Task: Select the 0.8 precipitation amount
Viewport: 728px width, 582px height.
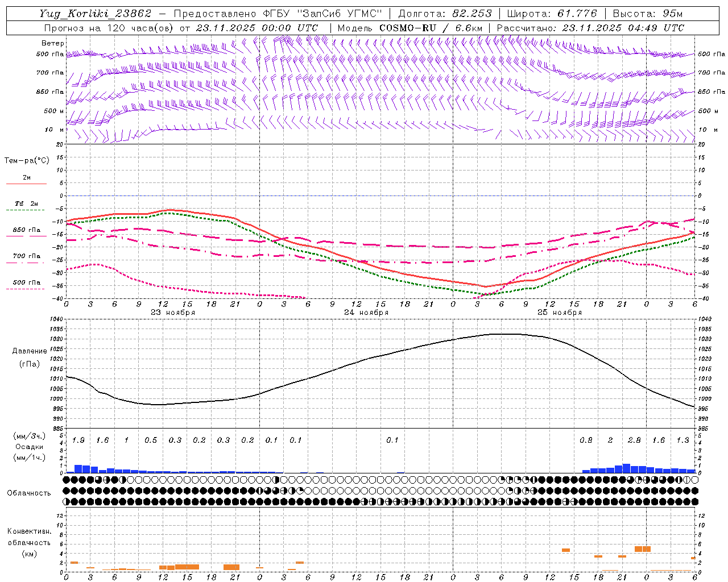Action: click(x=586, y=440)
